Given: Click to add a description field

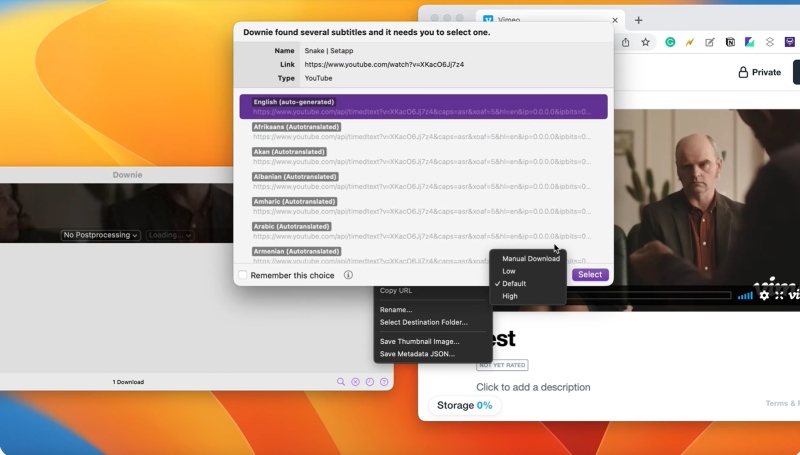Looking at the screenshot, I should [533, 387].
